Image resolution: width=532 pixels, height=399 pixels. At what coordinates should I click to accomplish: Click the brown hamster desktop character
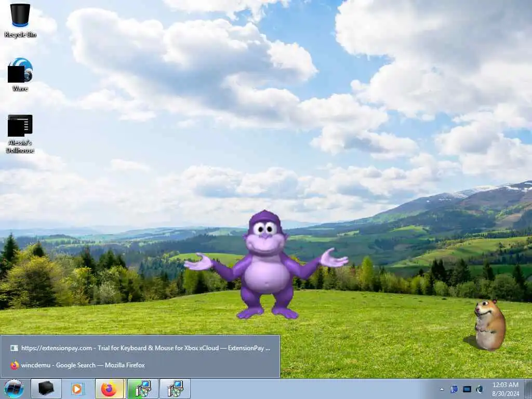pyautogui.click(x=489, y=325)
